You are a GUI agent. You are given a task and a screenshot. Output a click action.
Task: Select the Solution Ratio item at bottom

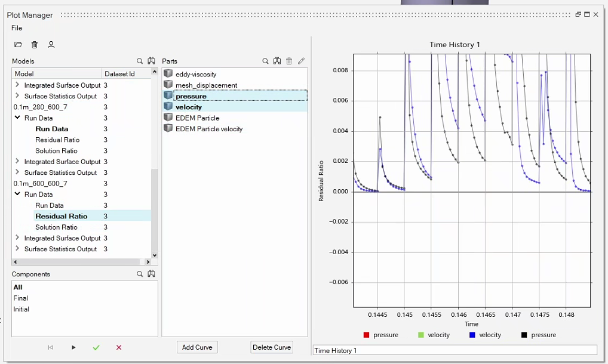coord(56,227)
